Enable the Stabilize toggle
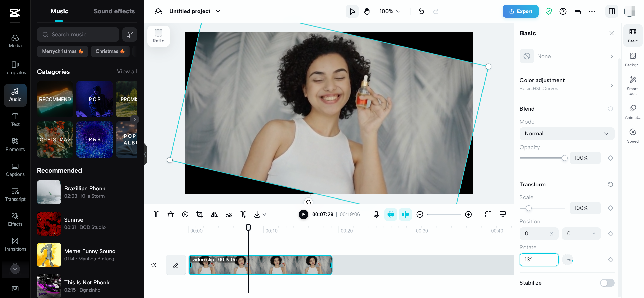Screen dimensions: 644x298 tap(607, 283)
